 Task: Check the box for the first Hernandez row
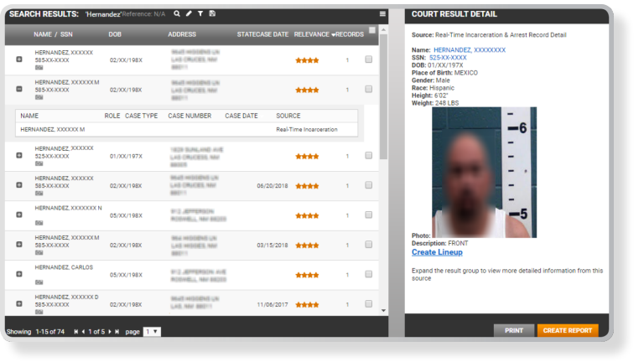coord(368,59)
